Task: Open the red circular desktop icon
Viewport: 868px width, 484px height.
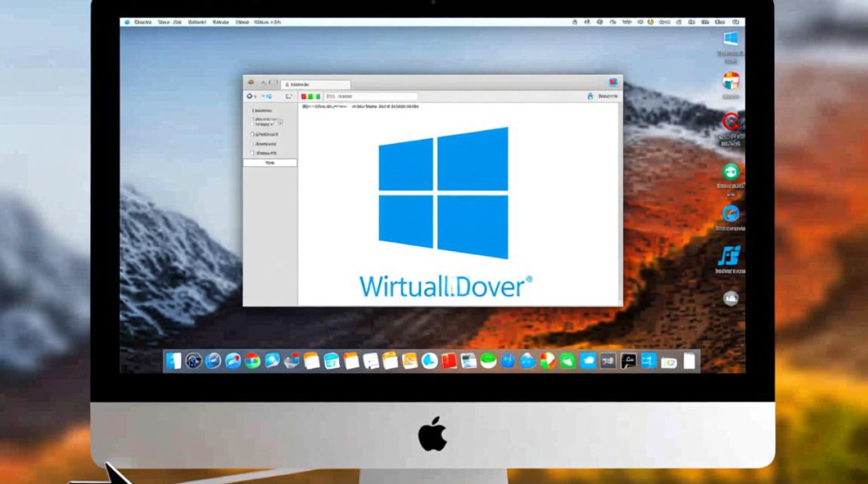Action: point(730,121)
